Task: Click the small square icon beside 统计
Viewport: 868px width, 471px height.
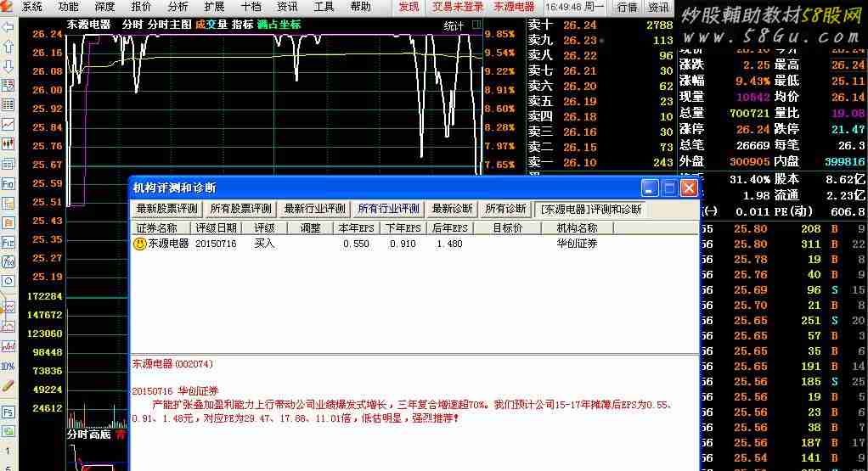Action: pyautogui.click(x=476, y=25)
